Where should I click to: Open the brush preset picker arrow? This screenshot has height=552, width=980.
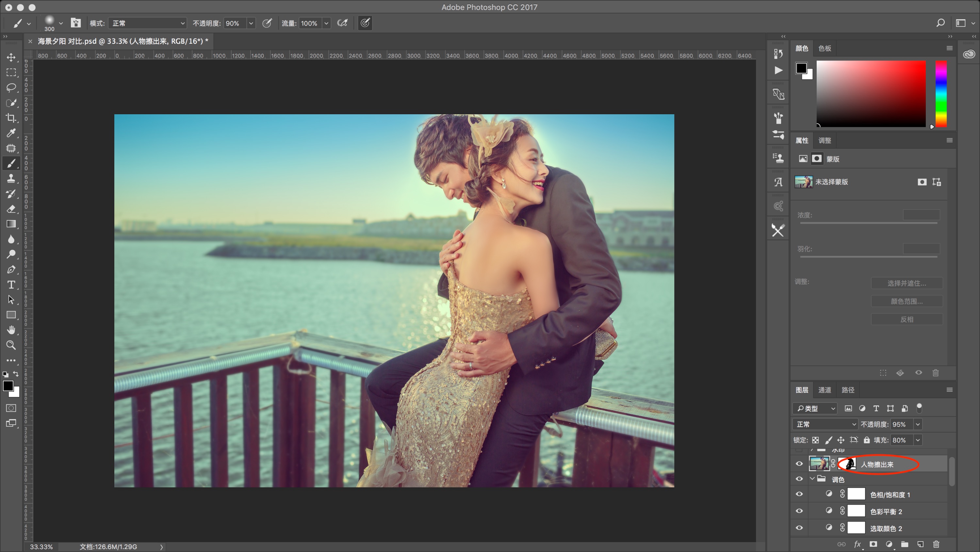[61, 24]
